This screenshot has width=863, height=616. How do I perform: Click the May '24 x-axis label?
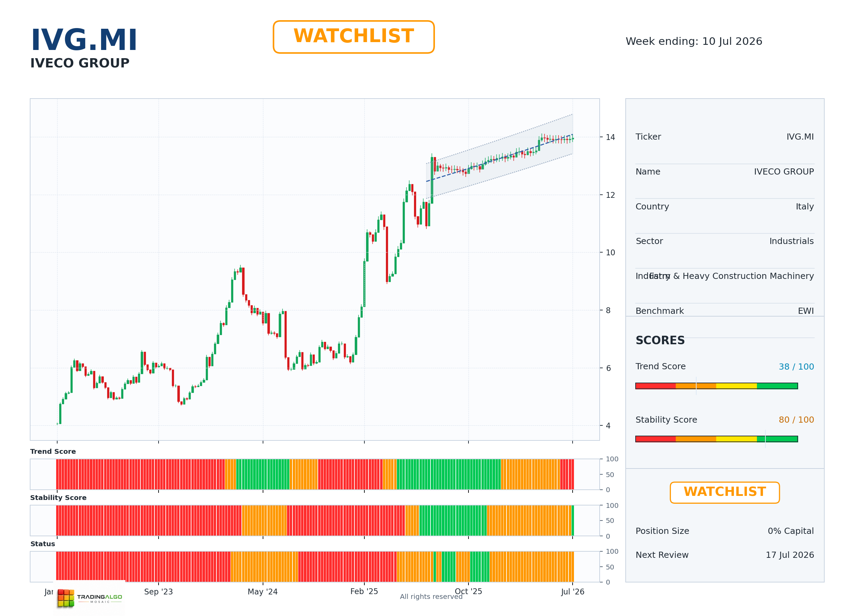263,592
